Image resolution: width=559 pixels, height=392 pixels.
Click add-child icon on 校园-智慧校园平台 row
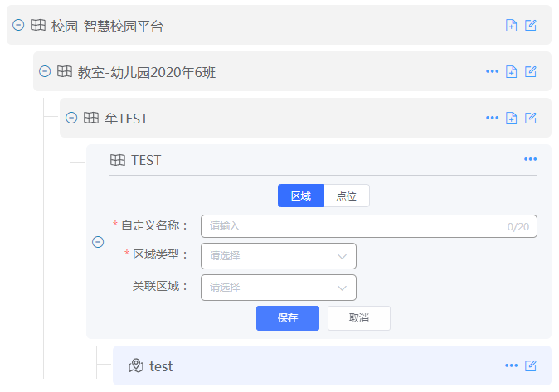(512, 26)
